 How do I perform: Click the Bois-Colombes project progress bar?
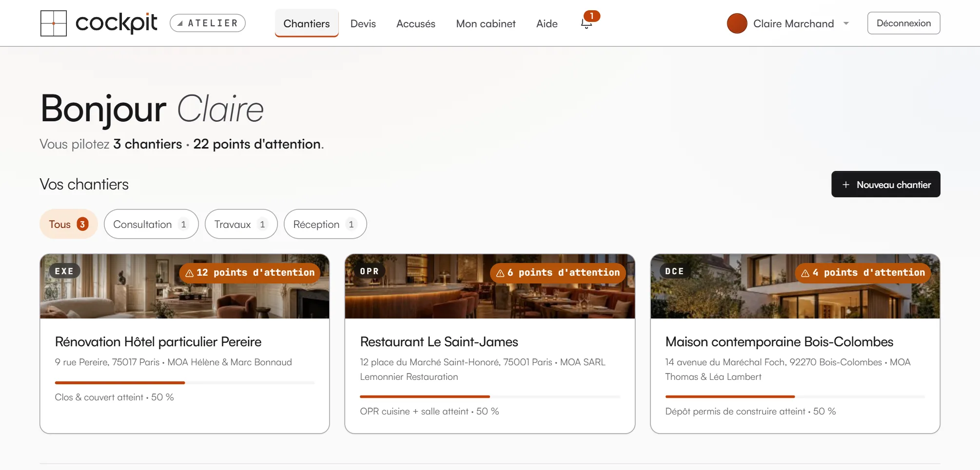click(x=795, y=397)
